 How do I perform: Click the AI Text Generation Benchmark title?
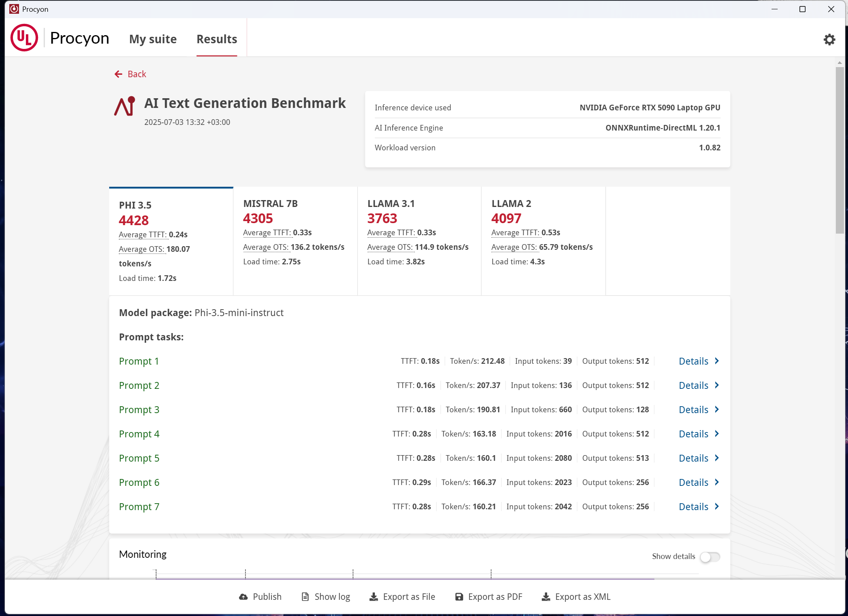tap(245, 103)
